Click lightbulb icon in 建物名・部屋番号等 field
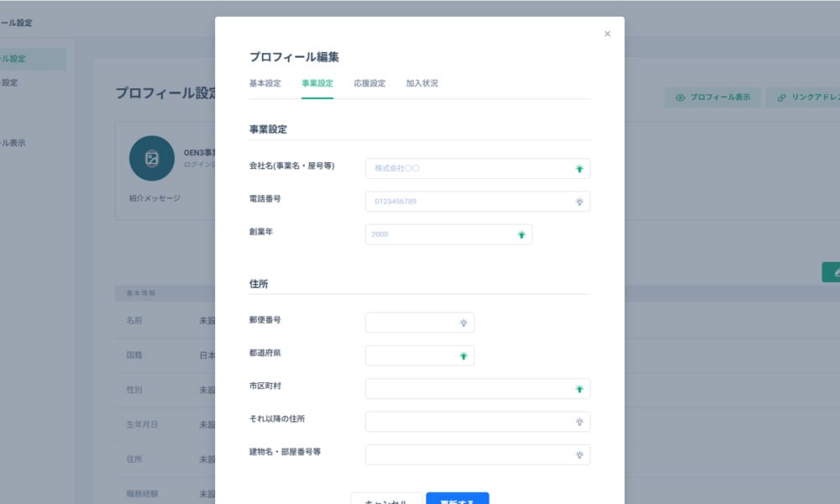840x504 pixels. pos(579,455)
